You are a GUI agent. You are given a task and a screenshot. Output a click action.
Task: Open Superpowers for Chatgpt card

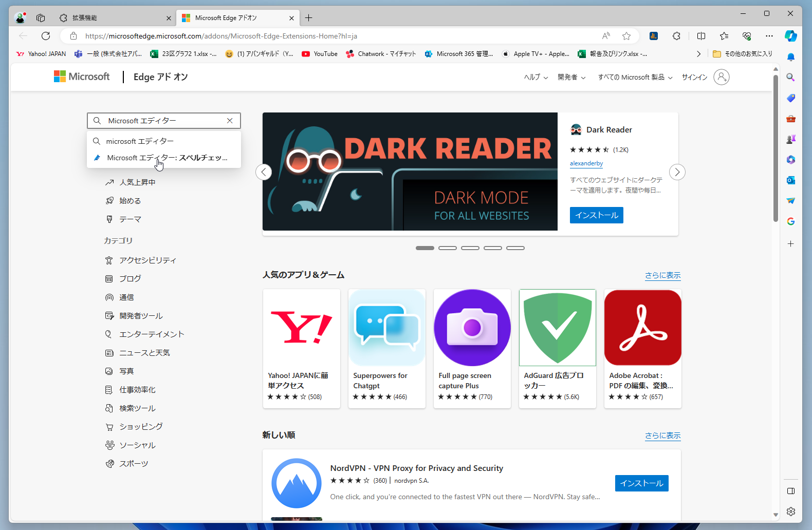tap(387, 349)
